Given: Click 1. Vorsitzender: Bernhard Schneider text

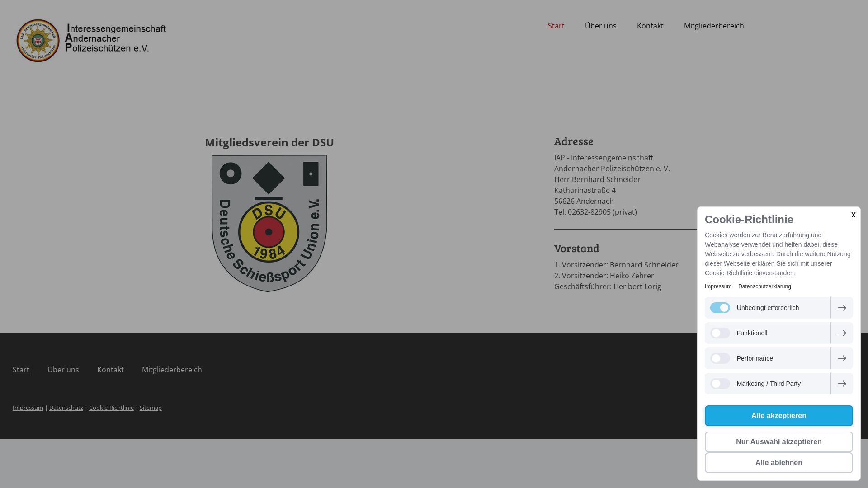Looking at the screenshot, I should click(616, 265).
